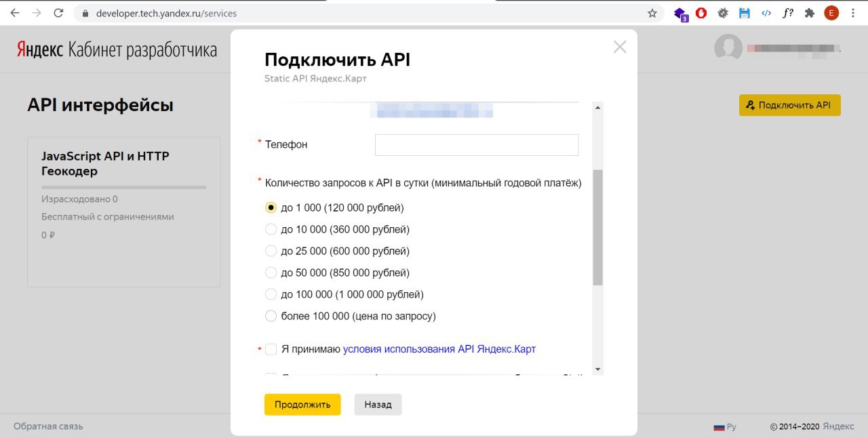This screenshot has height=438, width=868.
Task: Click the API интерфейсы heading
Action: point(100,105)
